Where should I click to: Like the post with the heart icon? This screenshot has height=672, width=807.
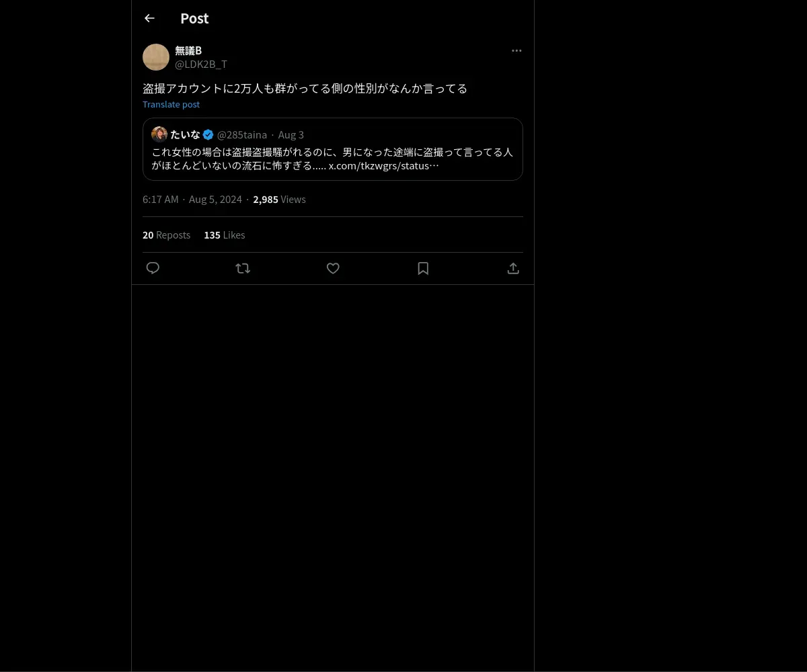[333, 268]
